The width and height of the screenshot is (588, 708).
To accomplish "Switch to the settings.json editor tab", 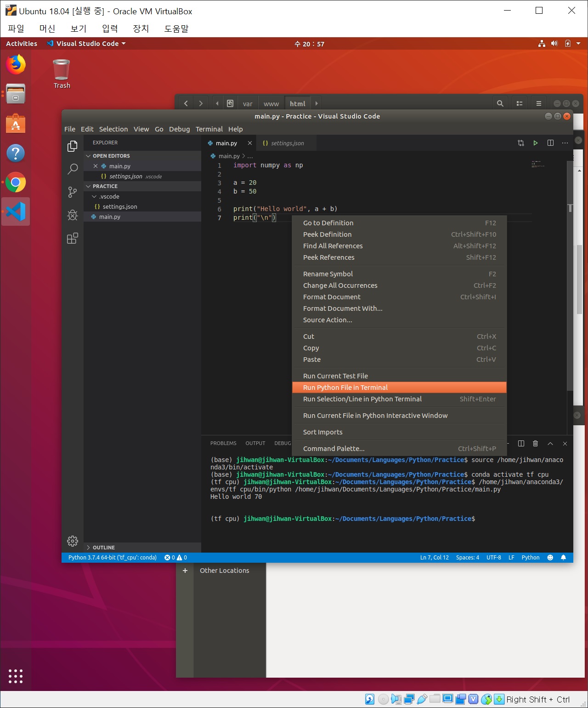I will click(x=285, y=143).
